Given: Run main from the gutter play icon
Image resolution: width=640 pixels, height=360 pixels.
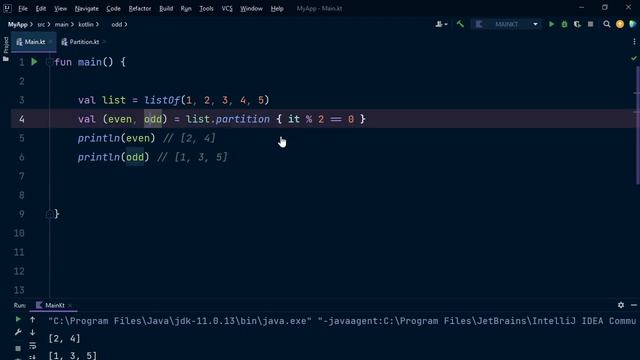Looking at the screenshot, I should coord(34,62).
